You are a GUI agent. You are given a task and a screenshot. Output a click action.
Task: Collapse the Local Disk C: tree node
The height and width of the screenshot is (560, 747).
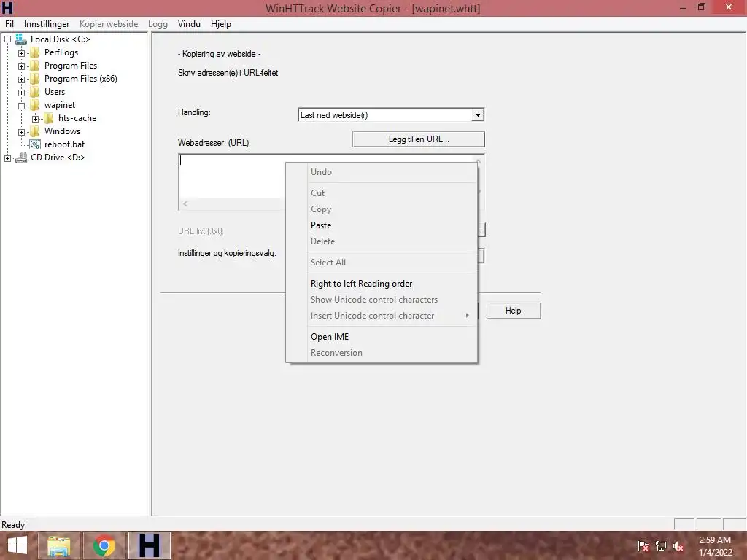(x=7, y=39)
